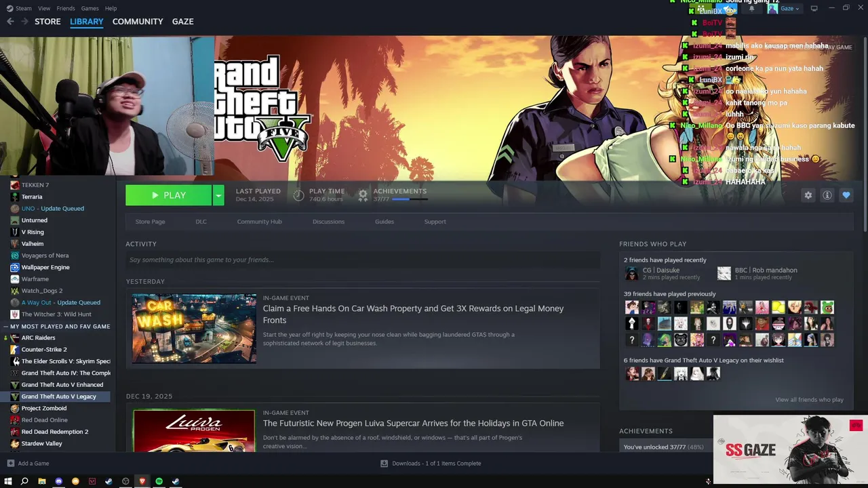The width and height of the screenshot is (868, 488).
Task: Open the DLC link
Action: coord(201,222)
